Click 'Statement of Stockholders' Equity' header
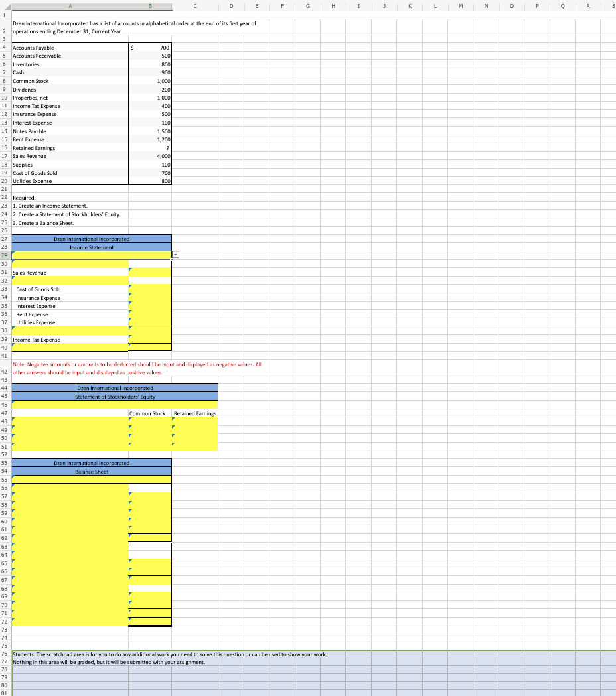 [x=115, y=396]
